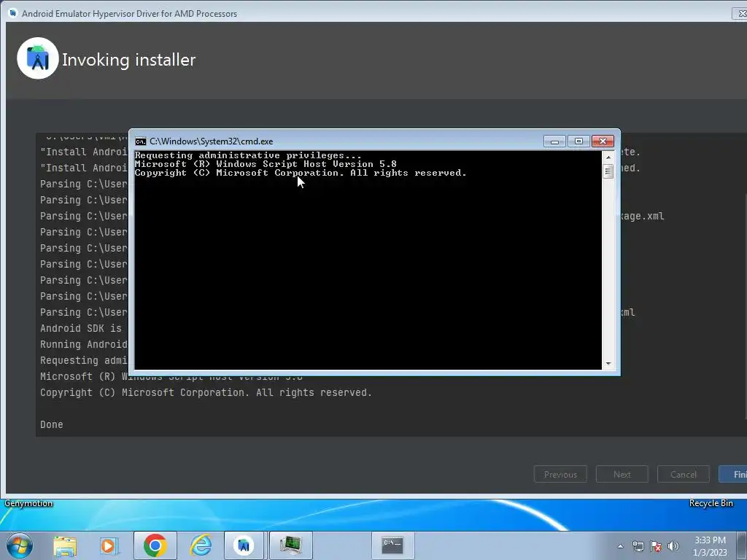747x560 pixels.
Task: Click the "Running Android" log line
Action: (84, 344)
